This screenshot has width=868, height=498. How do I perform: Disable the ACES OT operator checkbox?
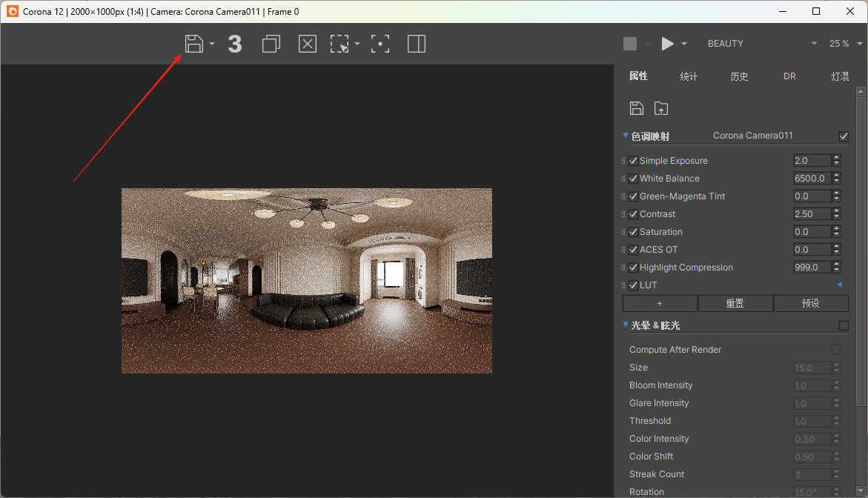pos(633,250)
